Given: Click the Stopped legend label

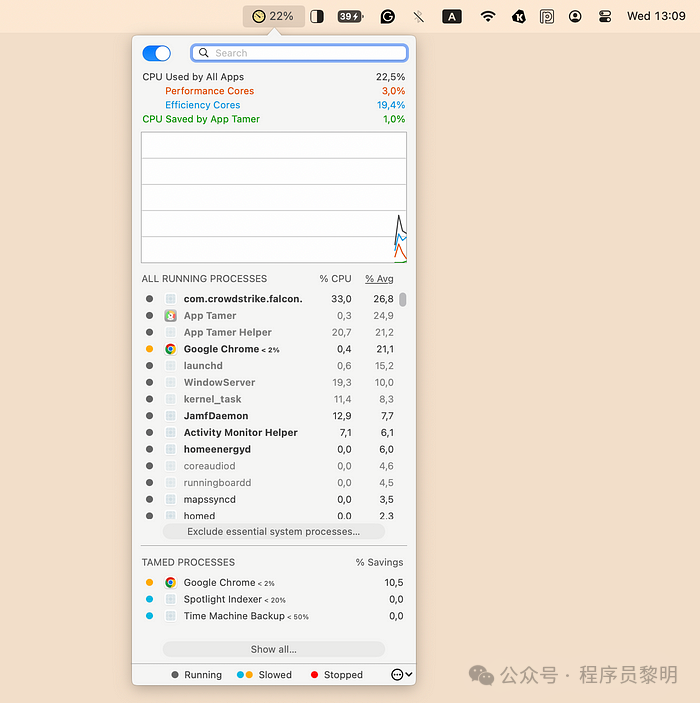Looking at the screenshot, I should point(343,675).
